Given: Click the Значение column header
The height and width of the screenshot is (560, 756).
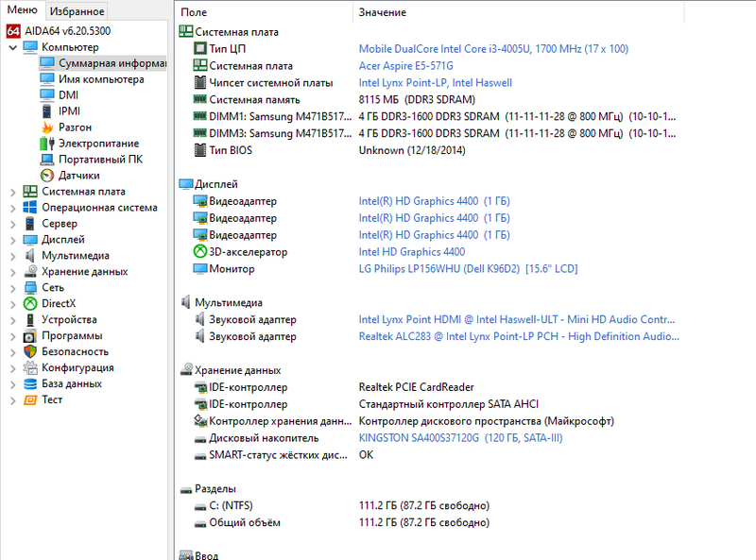Looking at the screenshot, I should tap(383, 12).
